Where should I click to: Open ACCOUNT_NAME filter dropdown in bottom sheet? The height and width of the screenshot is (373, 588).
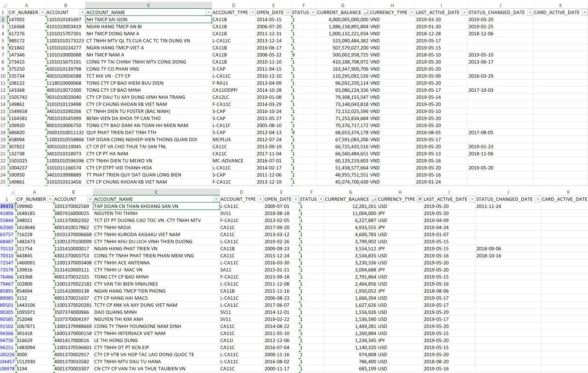click(x=216, y=199)
